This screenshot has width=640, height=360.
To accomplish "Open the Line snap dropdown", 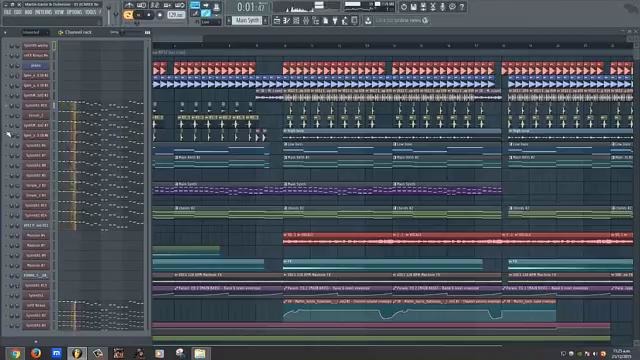I will pos(211,22).
